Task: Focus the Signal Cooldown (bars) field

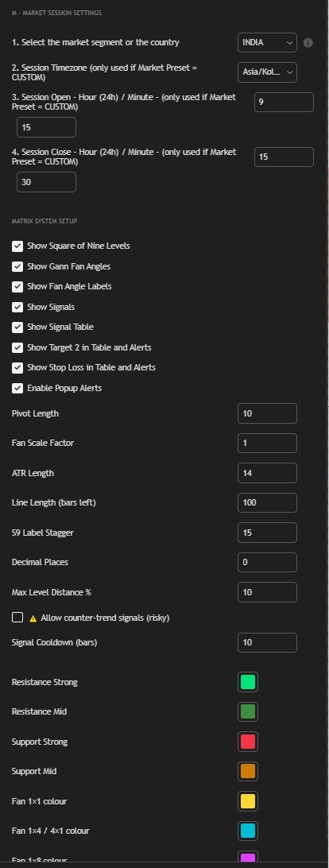Action: pos(268,643)
